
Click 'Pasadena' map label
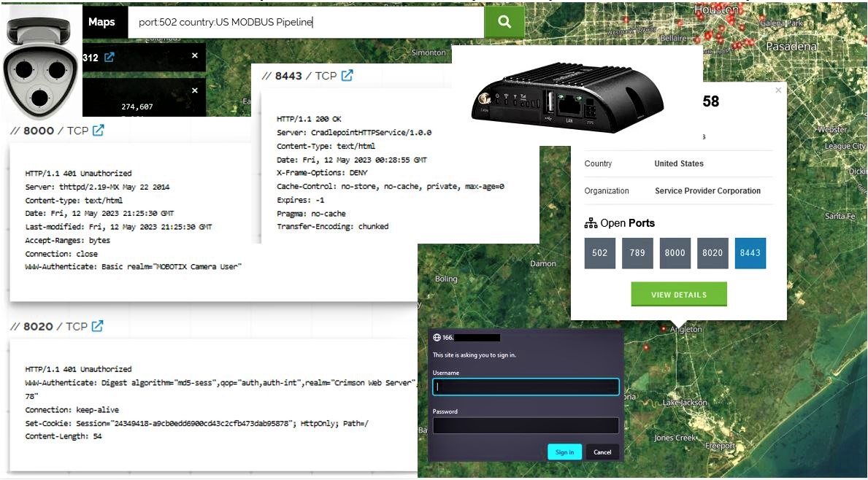791,47
